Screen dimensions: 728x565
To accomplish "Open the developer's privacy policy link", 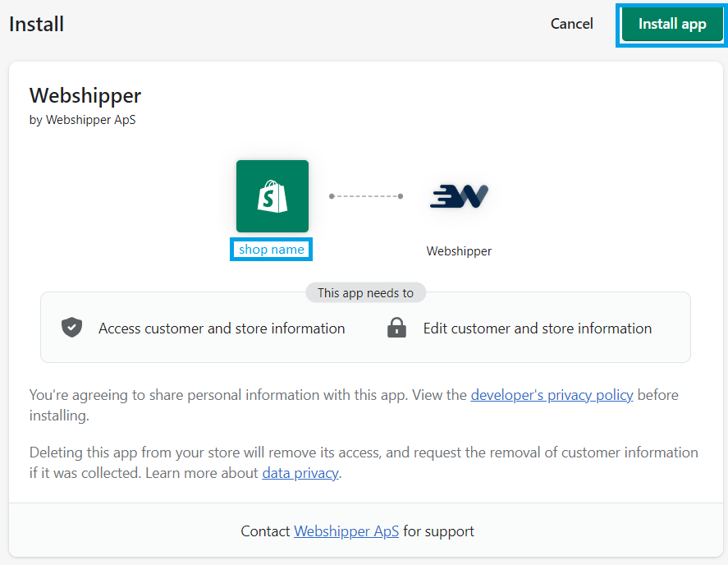I will click(552, 395).
